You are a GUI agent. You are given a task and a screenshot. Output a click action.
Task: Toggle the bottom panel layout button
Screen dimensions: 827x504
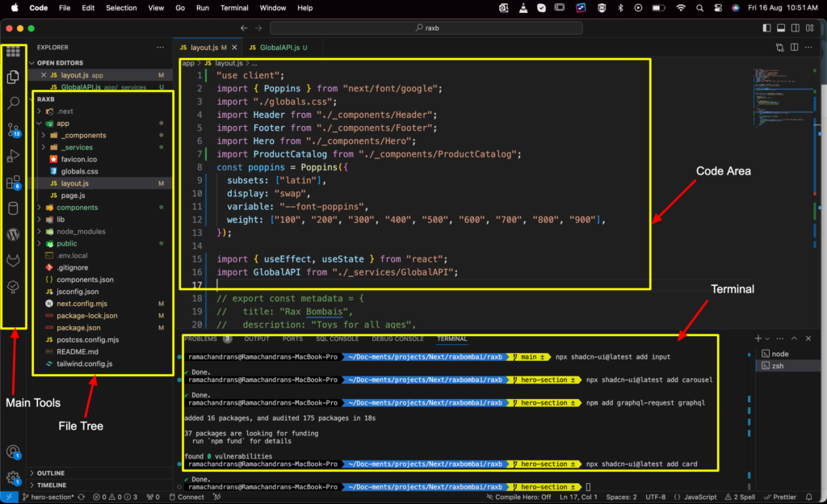point(780,28)
